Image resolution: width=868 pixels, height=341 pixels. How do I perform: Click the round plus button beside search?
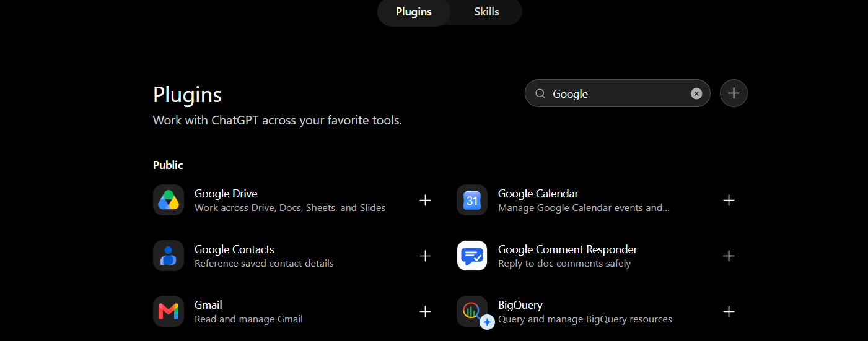coord(734,93)
